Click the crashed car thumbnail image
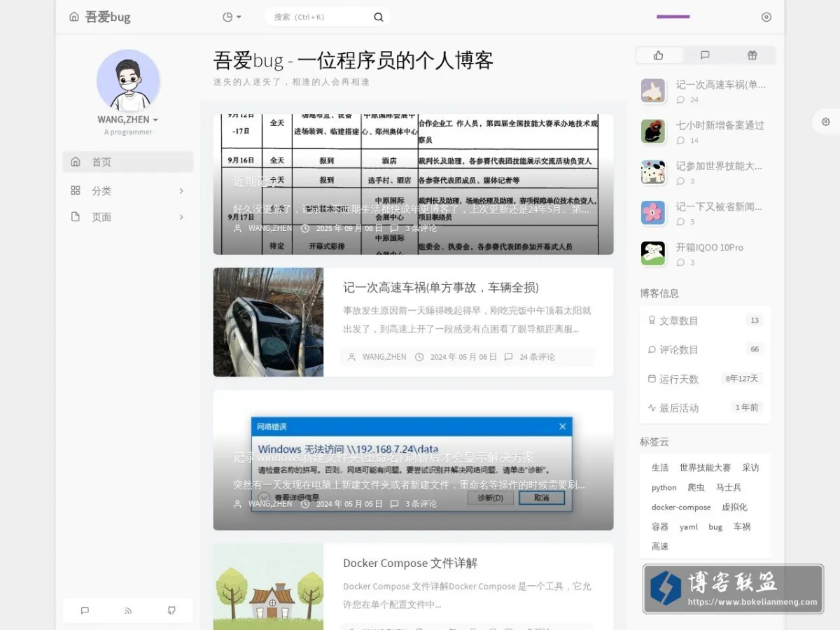840x630 pixels. click(x=268, y=322)
